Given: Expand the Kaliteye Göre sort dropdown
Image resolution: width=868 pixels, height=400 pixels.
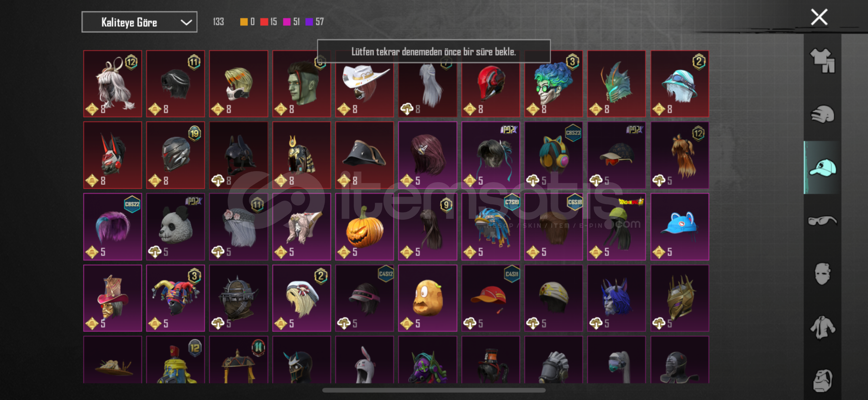Looking at the screenshot, I should pos(139,22).
